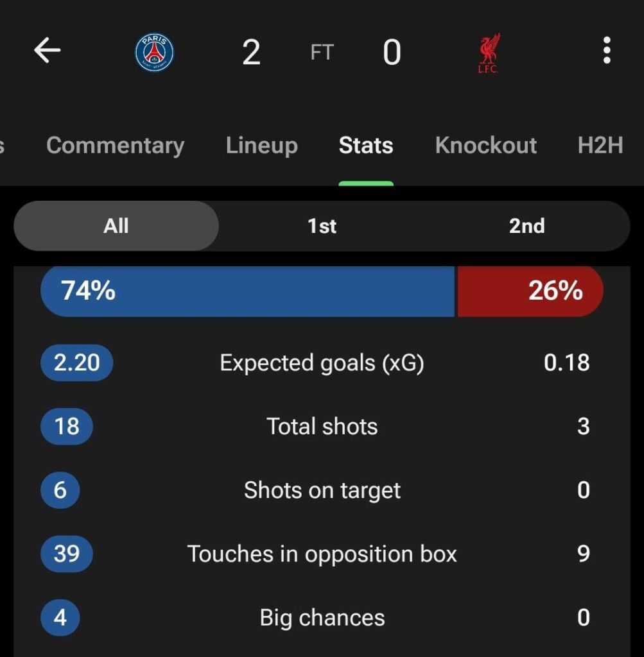Switch to 1st half stats
Viewport: 644px width, 657px height.
(x=322, y=225)
